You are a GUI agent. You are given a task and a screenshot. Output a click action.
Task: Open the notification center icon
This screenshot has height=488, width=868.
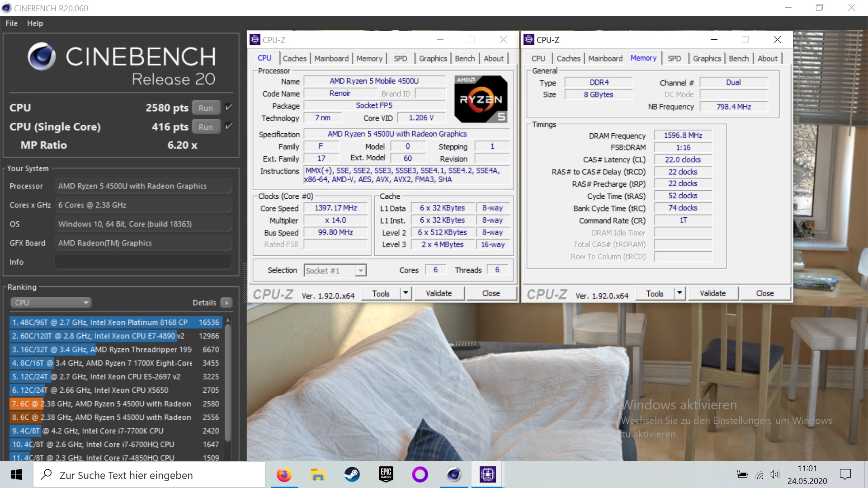[x=845, y=474]
